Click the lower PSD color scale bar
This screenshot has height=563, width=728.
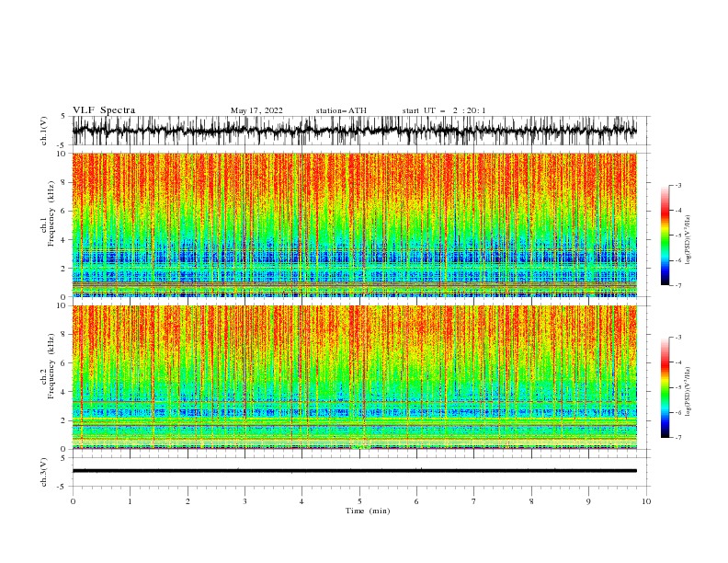pyautogui.click(x=665, y=387)
